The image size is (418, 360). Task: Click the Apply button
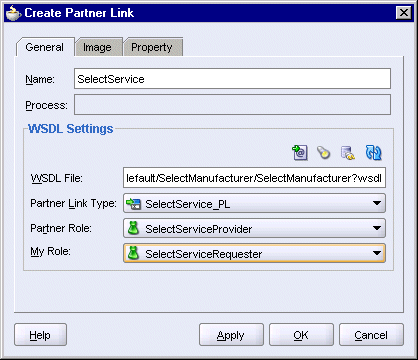[231, 335]
